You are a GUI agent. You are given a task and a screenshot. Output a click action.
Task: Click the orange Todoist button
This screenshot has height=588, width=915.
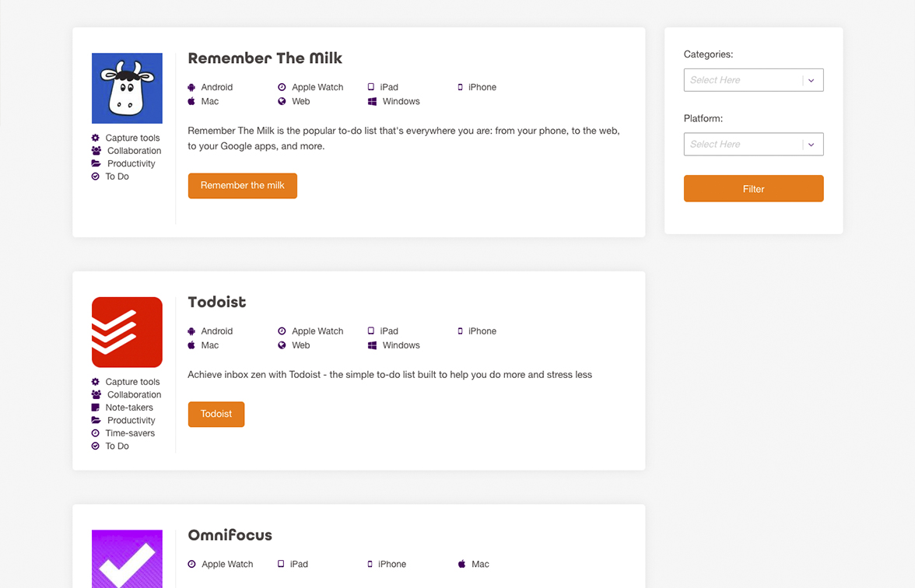coord(216,414)
